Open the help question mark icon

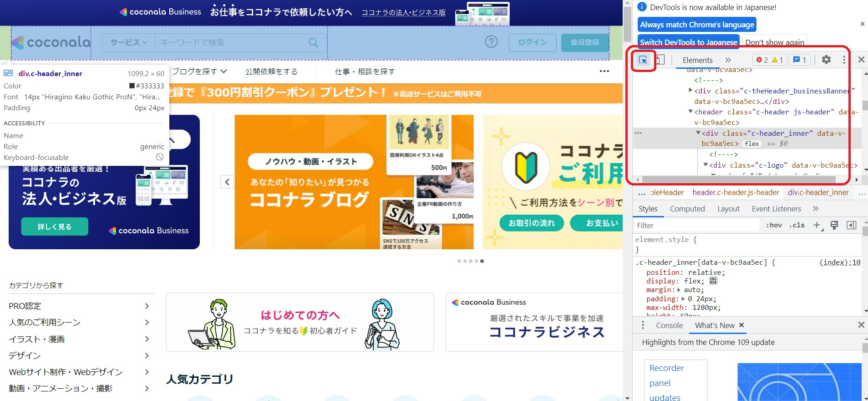coord(491,42)
